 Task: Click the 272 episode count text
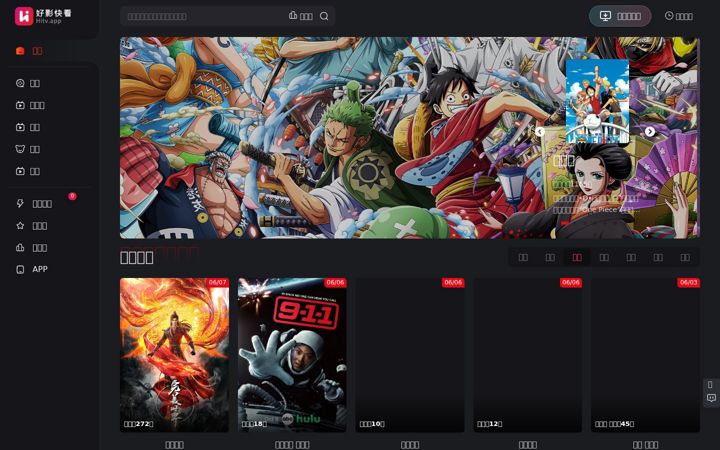138,424
